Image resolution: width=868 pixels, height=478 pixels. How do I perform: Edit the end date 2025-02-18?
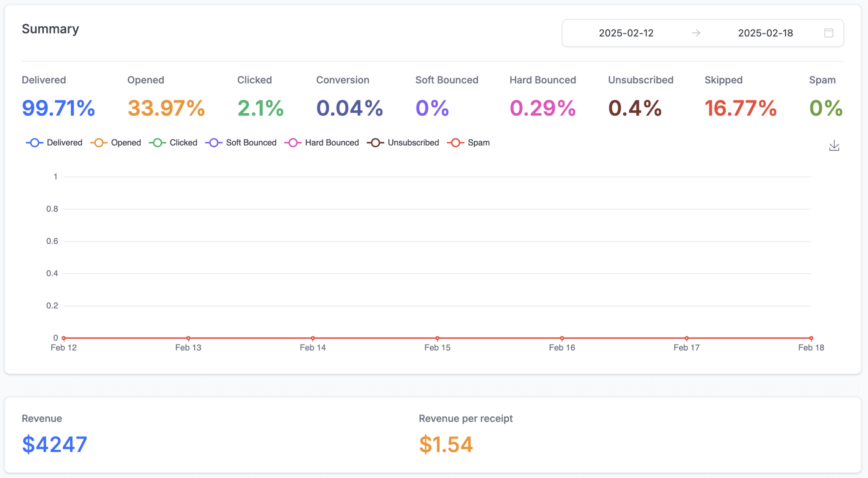point(765,33)
